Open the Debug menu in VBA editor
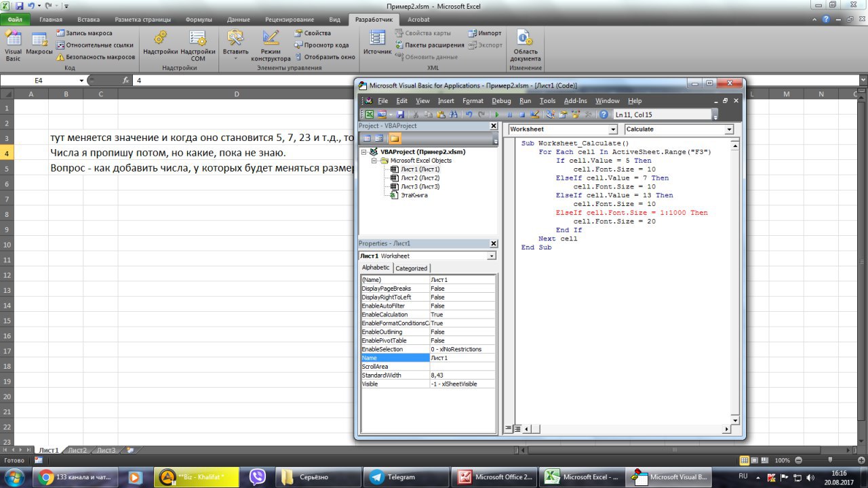Screen dimensions: 868x488 [501, 101]
